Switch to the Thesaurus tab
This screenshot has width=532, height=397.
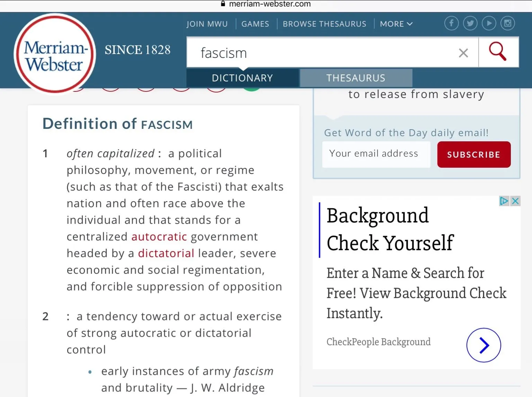[356, 78]
